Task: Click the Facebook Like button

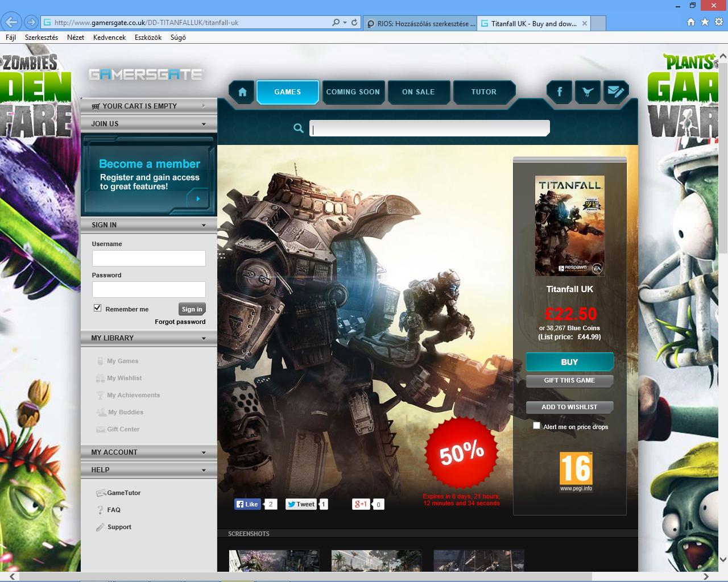Action: pyautogui.click(x=248, y=504)
